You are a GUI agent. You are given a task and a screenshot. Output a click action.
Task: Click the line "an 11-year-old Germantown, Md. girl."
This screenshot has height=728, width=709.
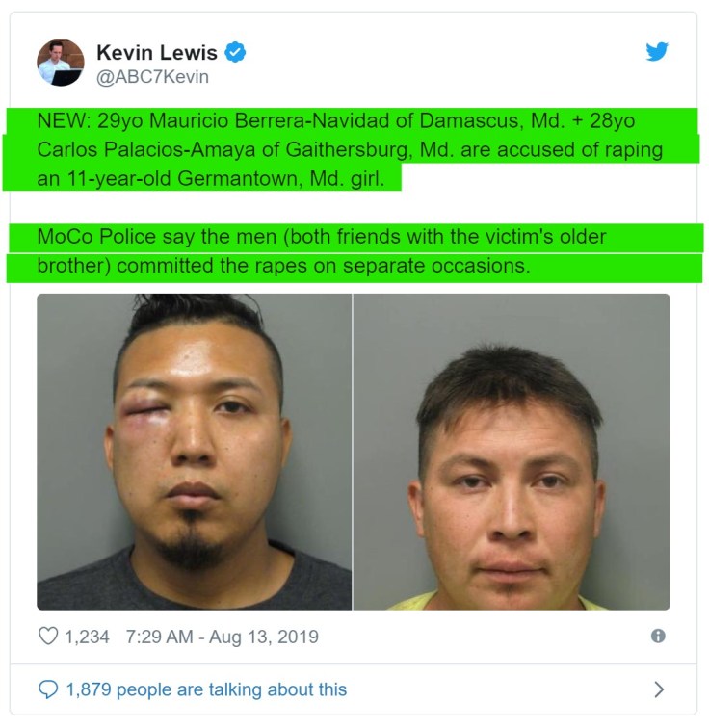click(x=211, y=178)
